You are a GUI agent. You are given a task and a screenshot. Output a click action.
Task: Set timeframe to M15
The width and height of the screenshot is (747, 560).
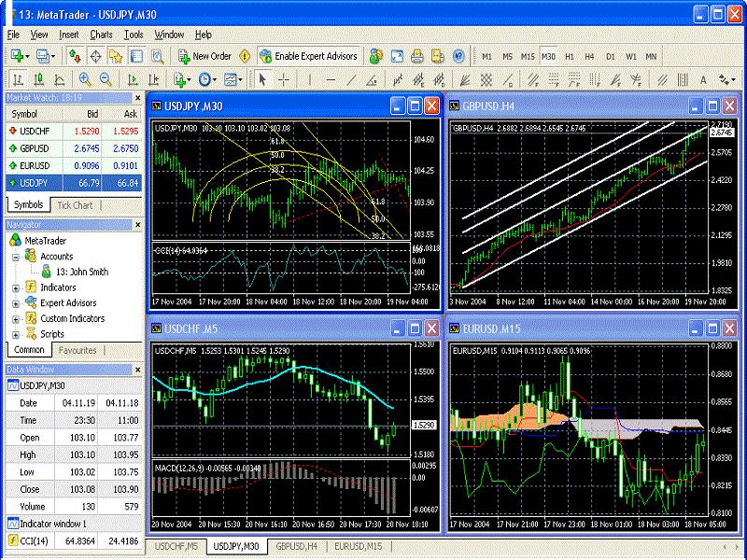click(528, 56)
